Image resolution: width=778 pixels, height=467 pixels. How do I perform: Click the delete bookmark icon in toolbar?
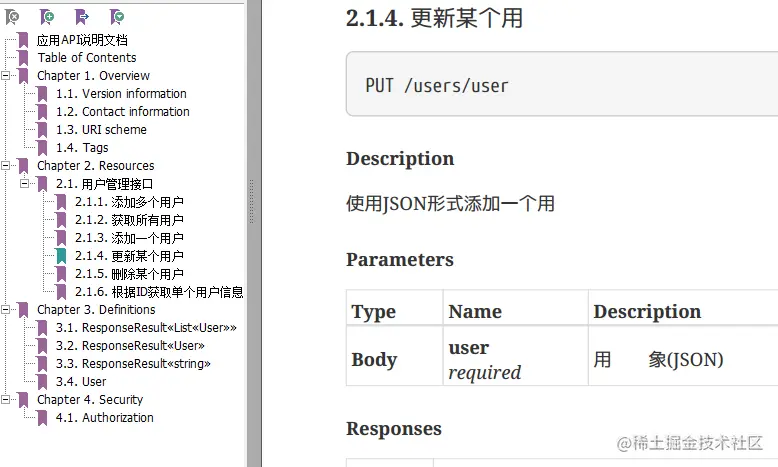tap(12, 17)
